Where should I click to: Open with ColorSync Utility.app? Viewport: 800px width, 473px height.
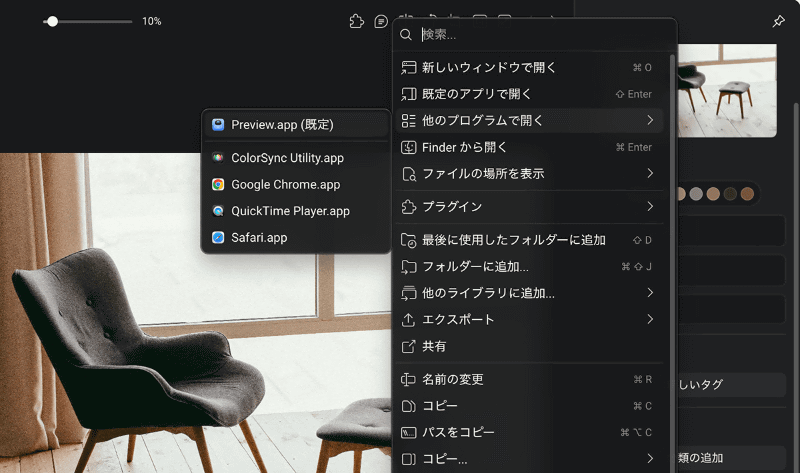[x=296, y=158]
